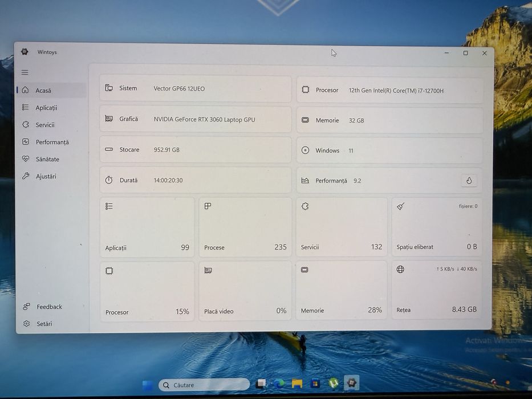Click the Wintoys app logo icon
532x399 pixels.
tap(25, 51)
